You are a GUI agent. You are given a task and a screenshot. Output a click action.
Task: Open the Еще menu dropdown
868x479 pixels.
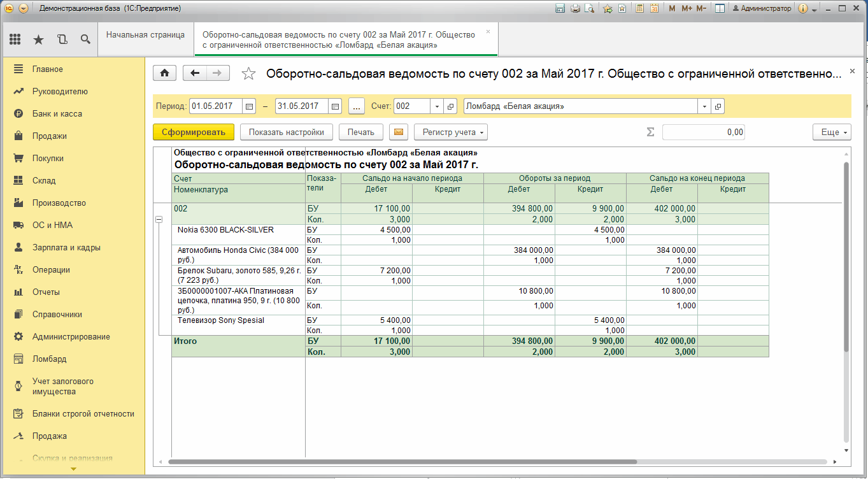click(832, 132)
